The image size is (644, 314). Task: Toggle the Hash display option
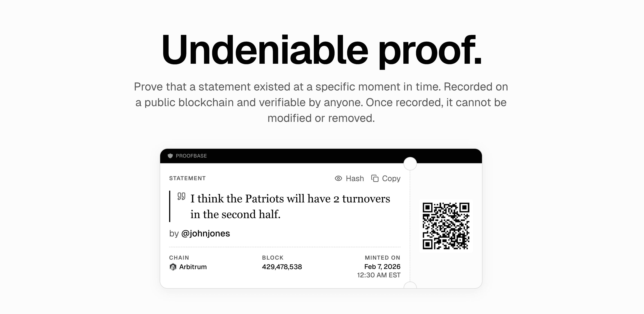click(355, 178)
